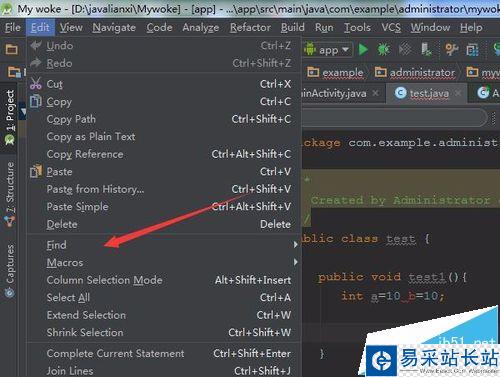This screenshot has width=500, height=377.
Task: Select Copy in the Edit menu
Action: point(164,101)
